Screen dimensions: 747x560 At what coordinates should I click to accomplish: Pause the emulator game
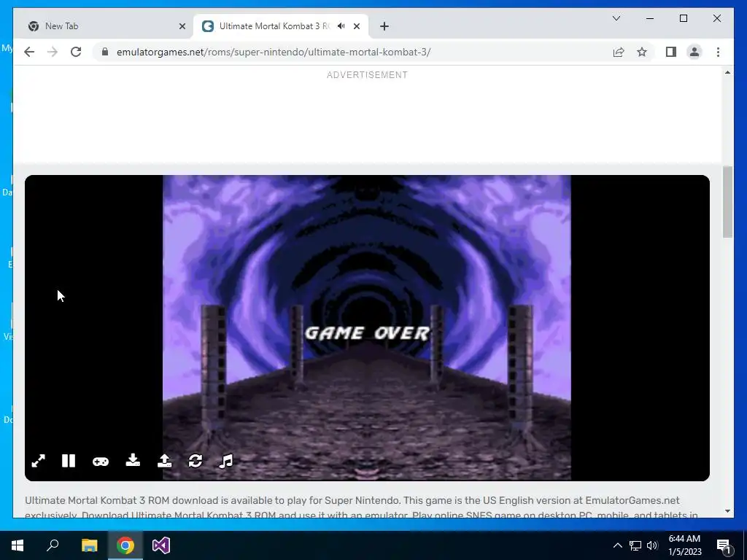[69, 461]
